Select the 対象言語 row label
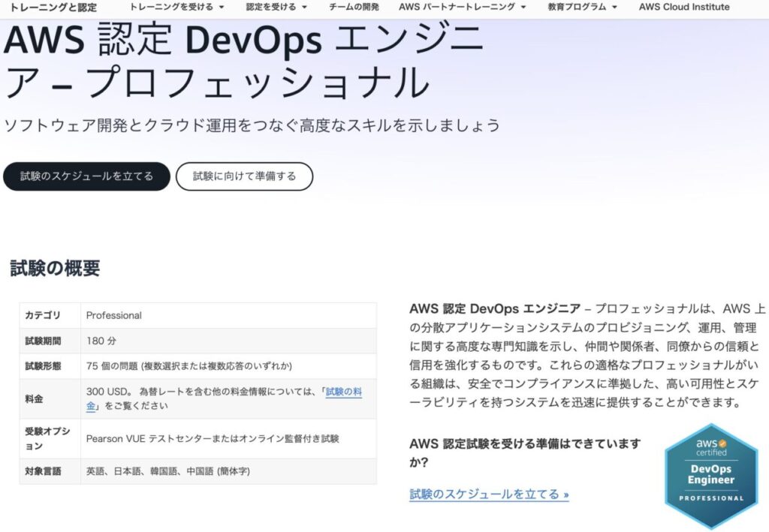This screenshot has width=769, height=532. pos(43,471)
